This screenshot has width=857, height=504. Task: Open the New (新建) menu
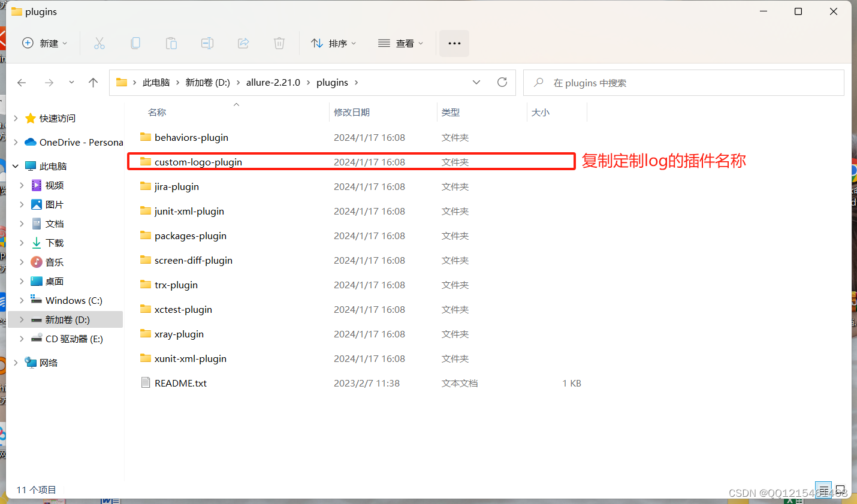pos(44,43)
